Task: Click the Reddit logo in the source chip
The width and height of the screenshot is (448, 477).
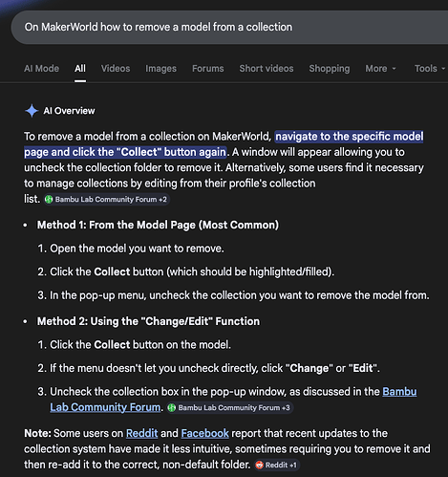Action: point(259,466)
